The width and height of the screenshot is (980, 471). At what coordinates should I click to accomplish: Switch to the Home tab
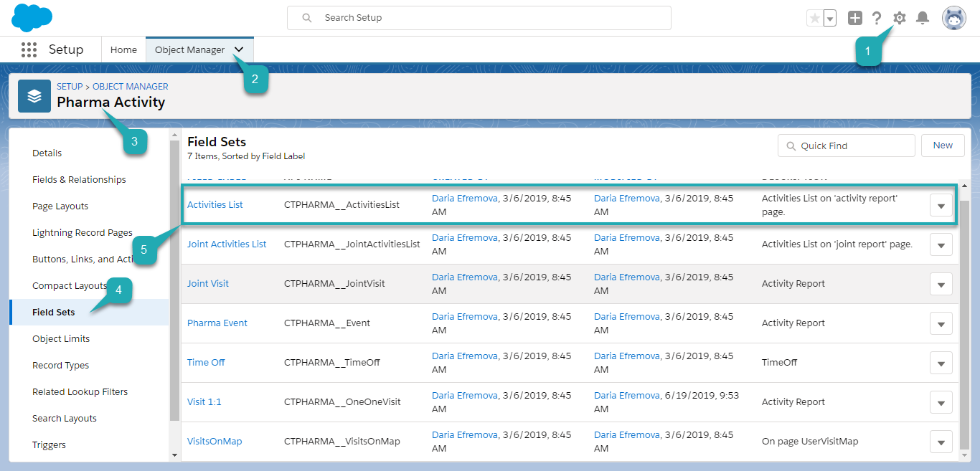coord(123,49)
